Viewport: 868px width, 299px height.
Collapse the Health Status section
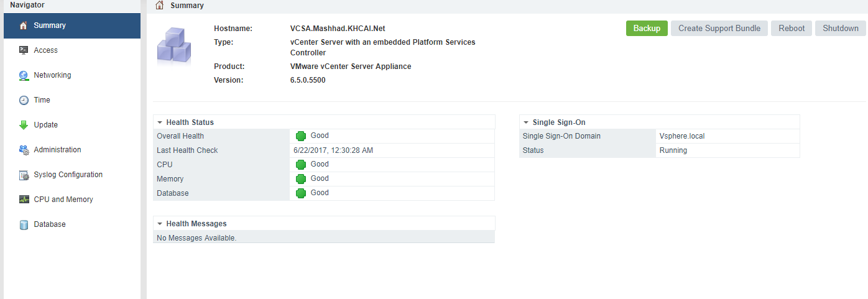160,122
